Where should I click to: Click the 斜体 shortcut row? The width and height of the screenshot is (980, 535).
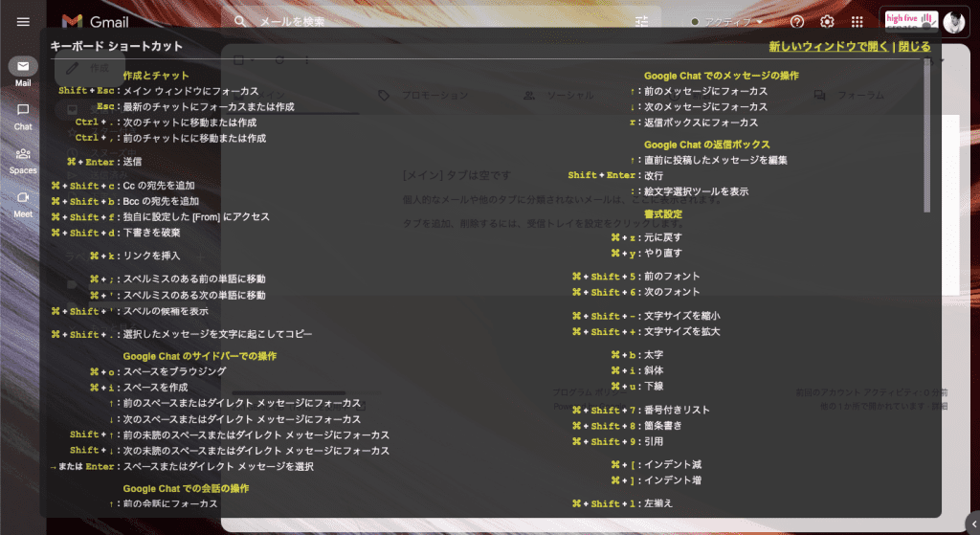click(636, 370)
